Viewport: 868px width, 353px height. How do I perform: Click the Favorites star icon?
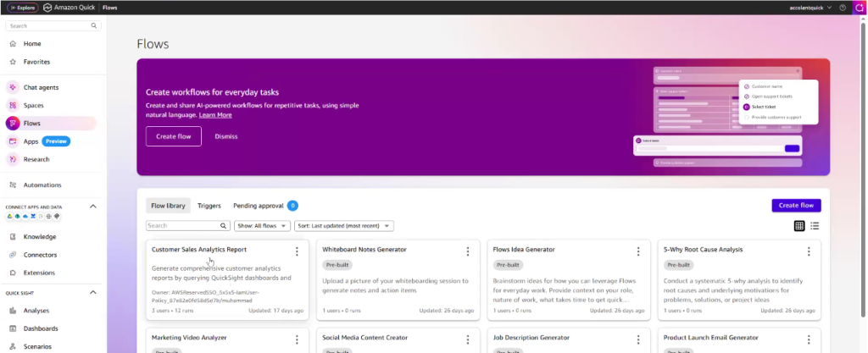[x=13, y=62]
